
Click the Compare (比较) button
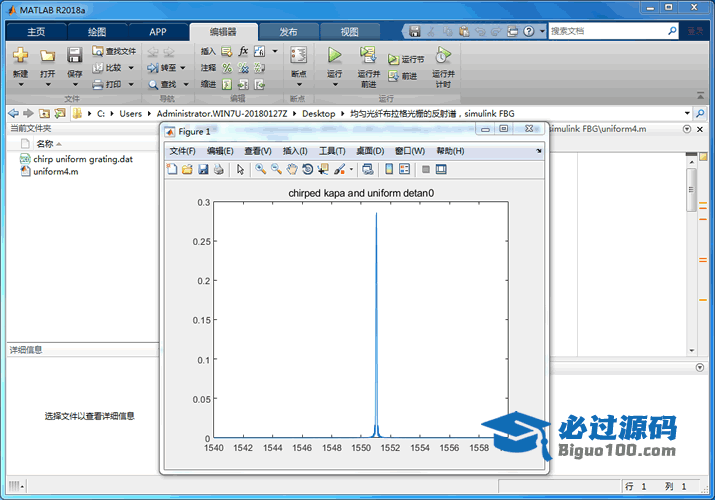(108, 68)
